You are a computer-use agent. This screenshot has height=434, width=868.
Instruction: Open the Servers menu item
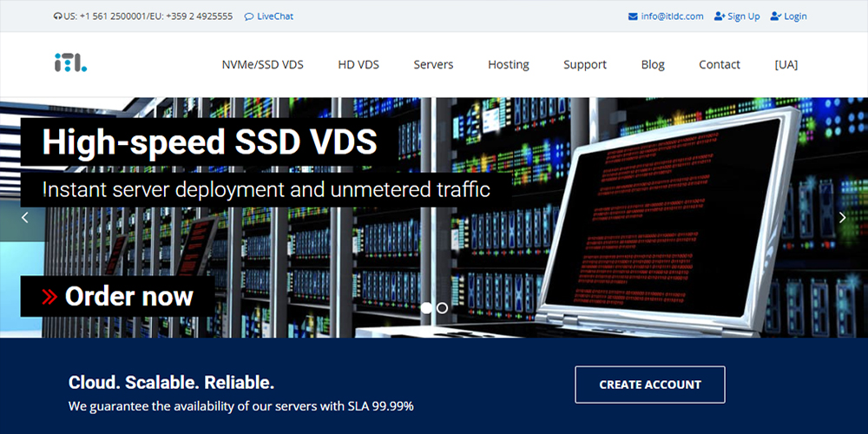click(x=433, y=64)
